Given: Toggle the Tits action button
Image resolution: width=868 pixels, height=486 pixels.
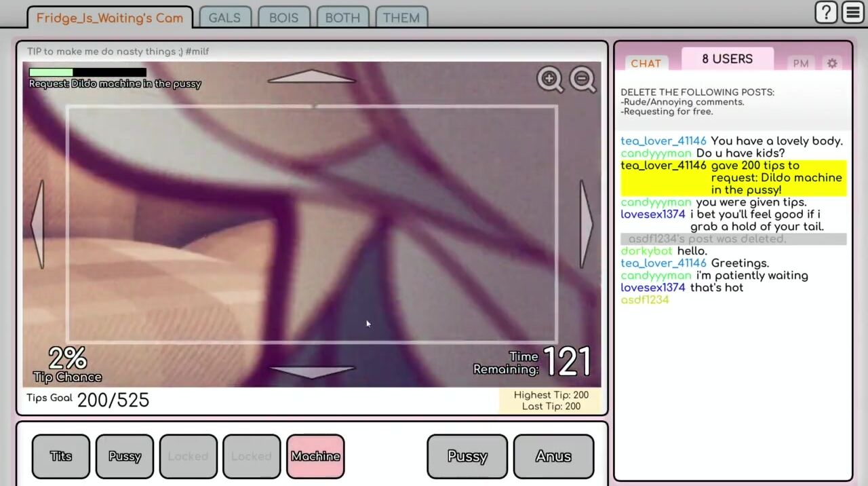Looking at the screenshot, I should (61, 456).
